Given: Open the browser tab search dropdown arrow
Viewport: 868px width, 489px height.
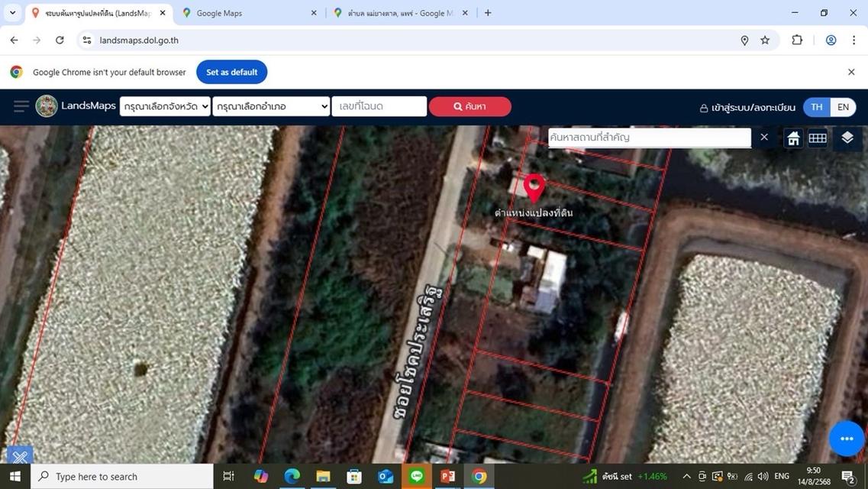Looking at the screenshot, I should pyautogui.click(x=12, y=13).
